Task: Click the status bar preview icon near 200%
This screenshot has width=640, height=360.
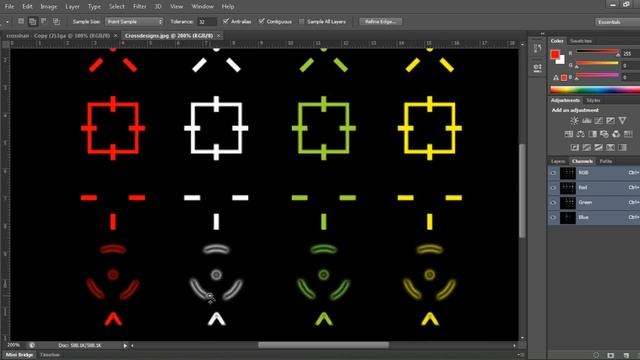Action: pos(31,345)
